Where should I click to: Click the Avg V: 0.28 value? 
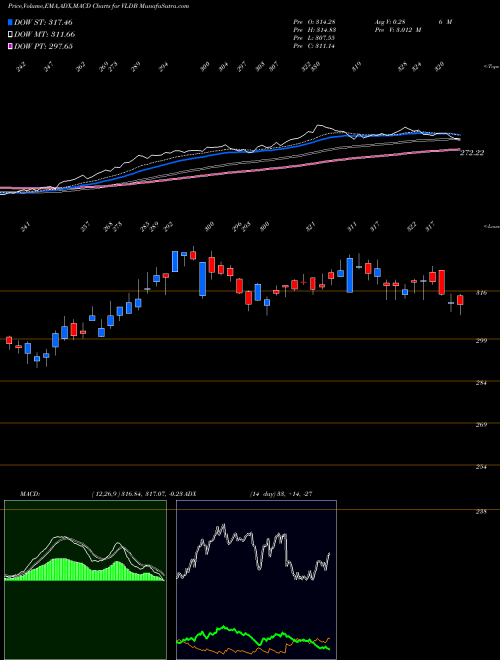tap(389, 22)
